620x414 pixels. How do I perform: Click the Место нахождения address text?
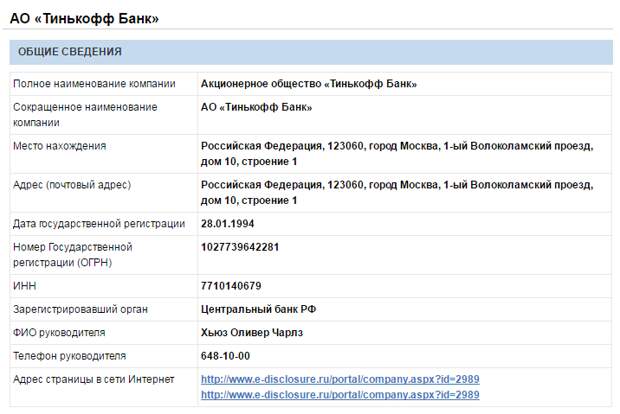(397, 153)
